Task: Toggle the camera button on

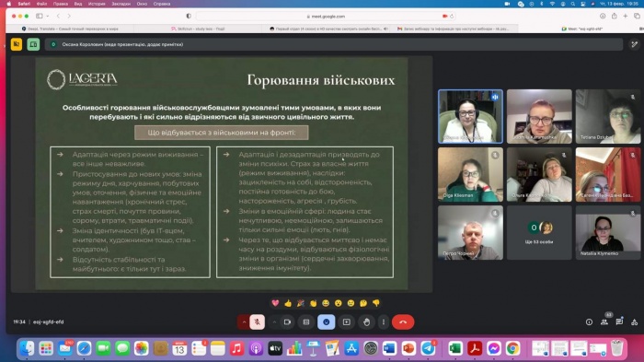Action: tap(287, 322)
